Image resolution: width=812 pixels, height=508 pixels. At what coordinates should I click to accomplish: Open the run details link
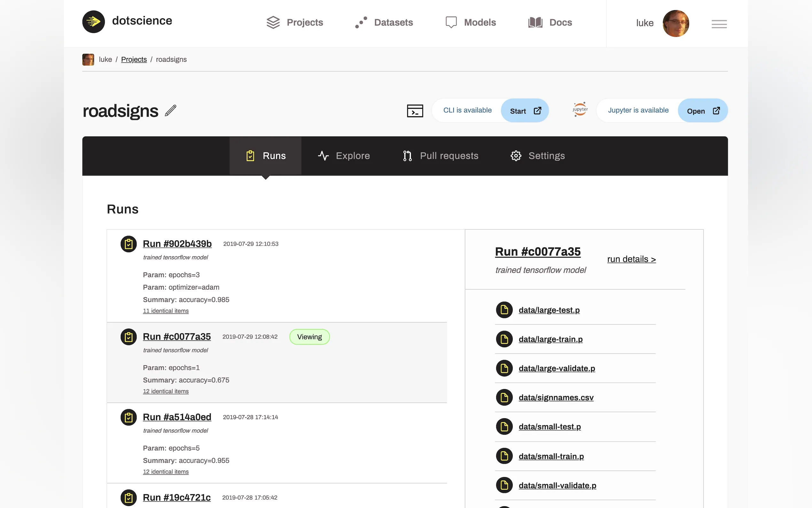pos(631,259)
